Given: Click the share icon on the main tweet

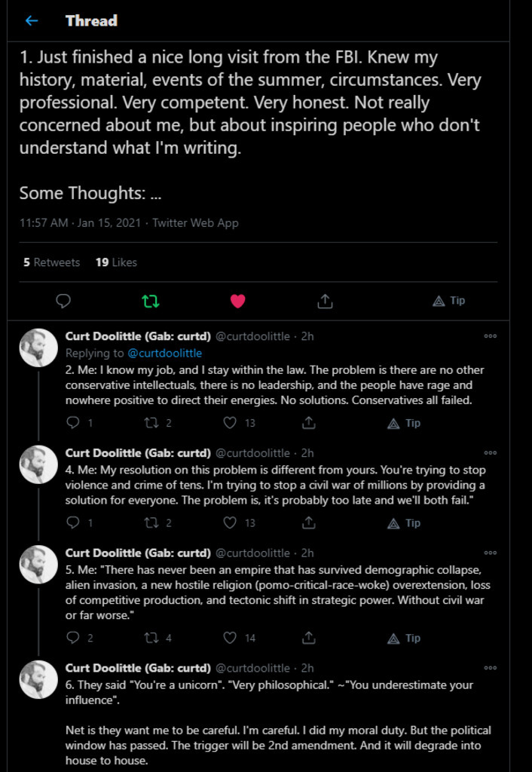Looking at the screenshot, I should pos(325,301).
